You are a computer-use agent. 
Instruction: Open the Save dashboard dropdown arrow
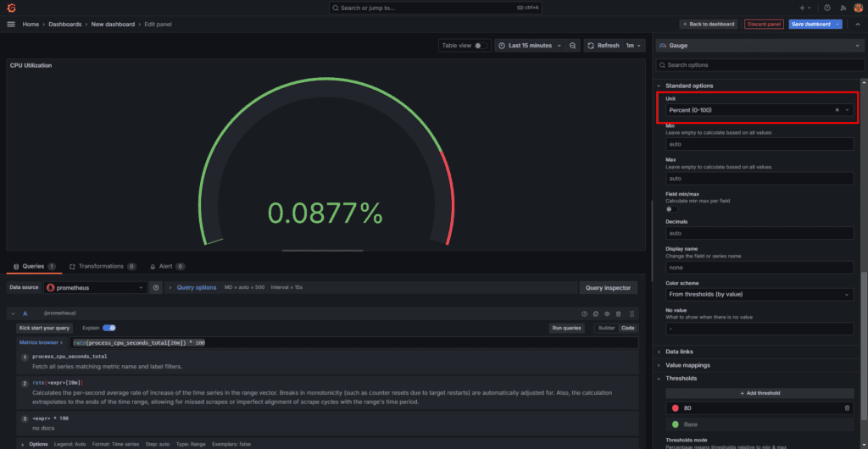(x=838, y=25)
